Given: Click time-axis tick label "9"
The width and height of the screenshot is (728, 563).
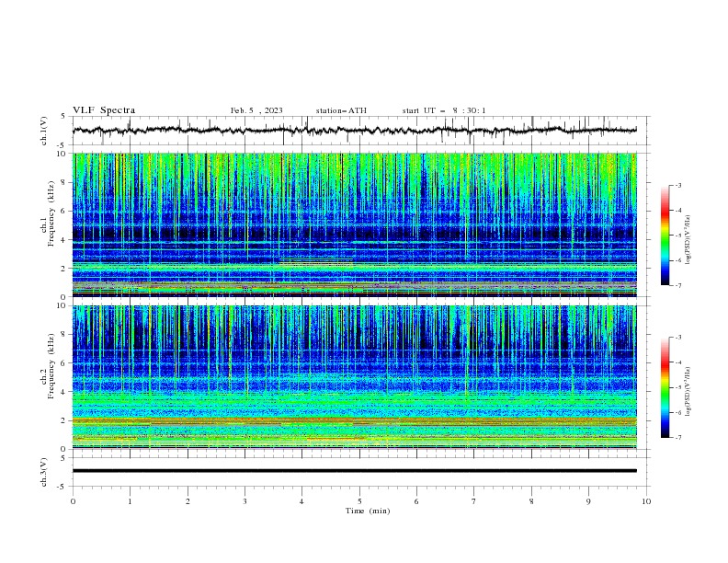Looking at the screenshot, I should point(588,501).
